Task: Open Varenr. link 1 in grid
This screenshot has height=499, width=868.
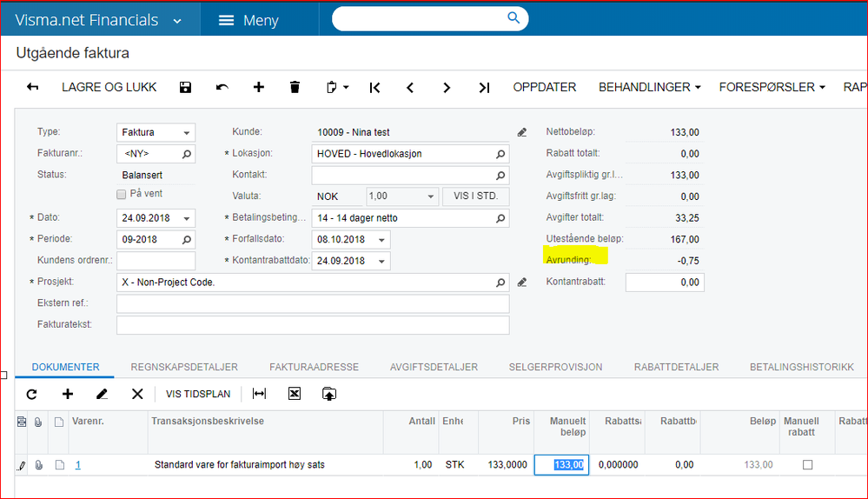Action: click(x=78, y=465)
